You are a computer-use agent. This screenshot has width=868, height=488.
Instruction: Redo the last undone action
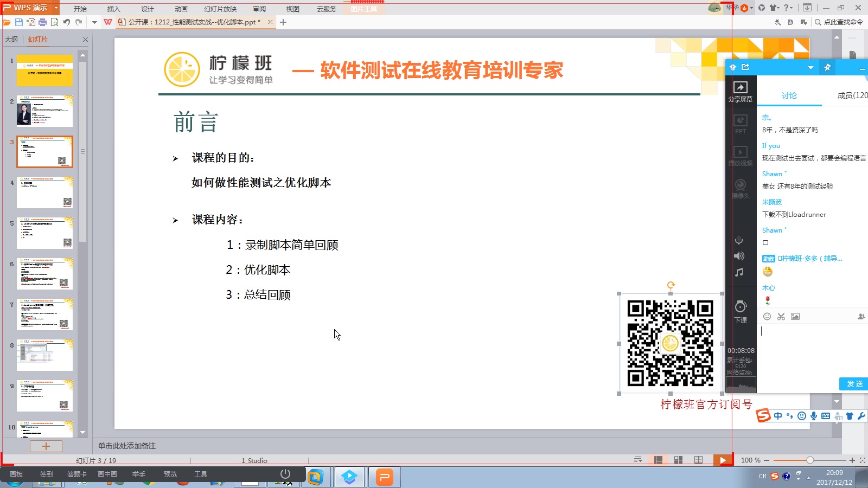pos(79,22)
